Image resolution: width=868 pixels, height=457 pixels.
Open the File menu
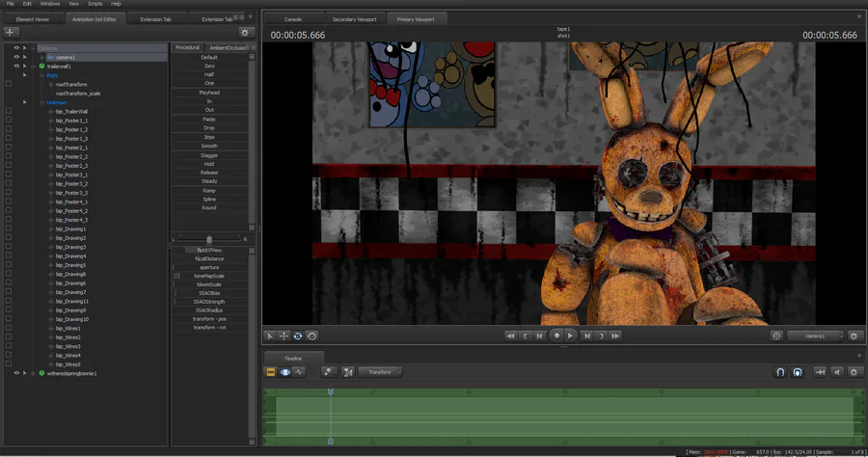11,3
